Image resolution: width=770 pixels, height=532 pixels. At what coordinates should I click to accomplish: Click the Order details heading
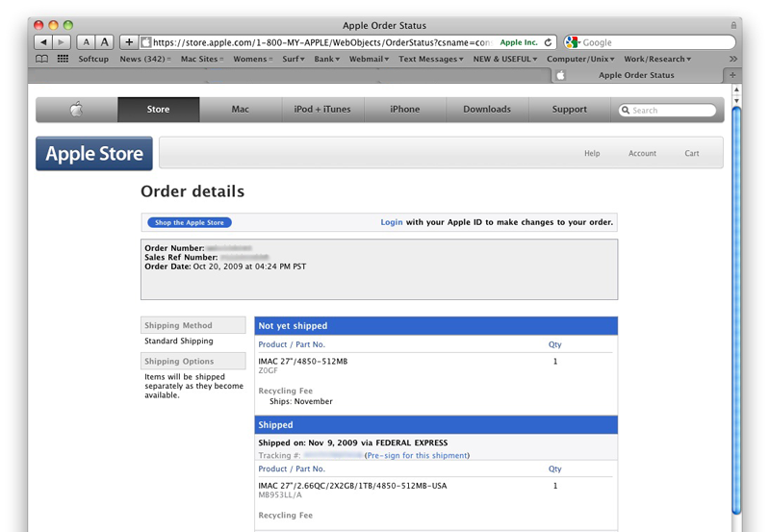pos(192,190)
